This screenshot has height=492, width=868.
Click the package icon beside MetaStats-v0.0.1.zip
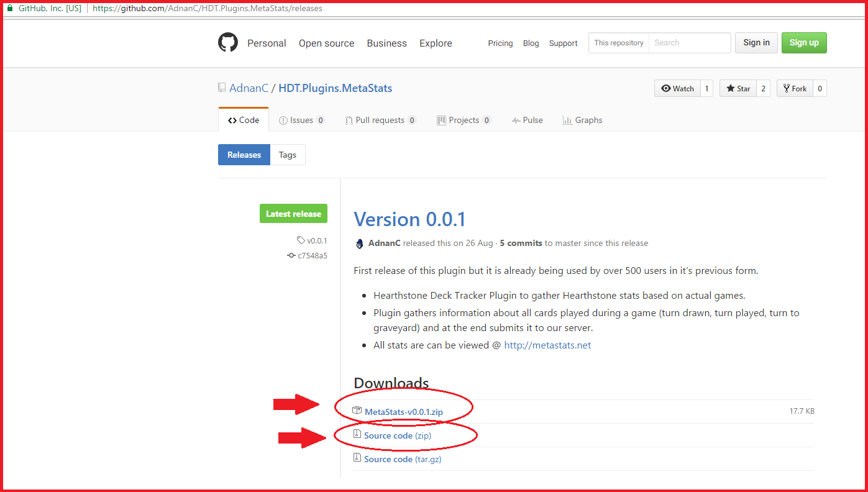[x=357, y=411]
